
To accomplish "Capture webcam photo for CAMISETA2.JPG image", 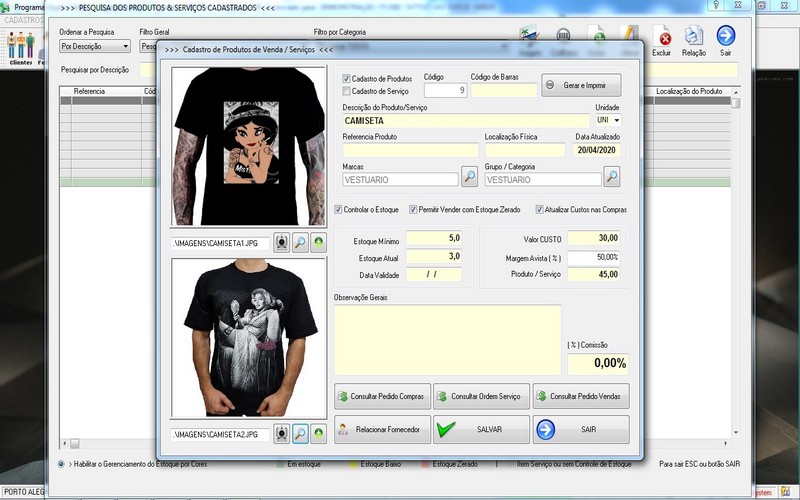I will tap(282, 434).
